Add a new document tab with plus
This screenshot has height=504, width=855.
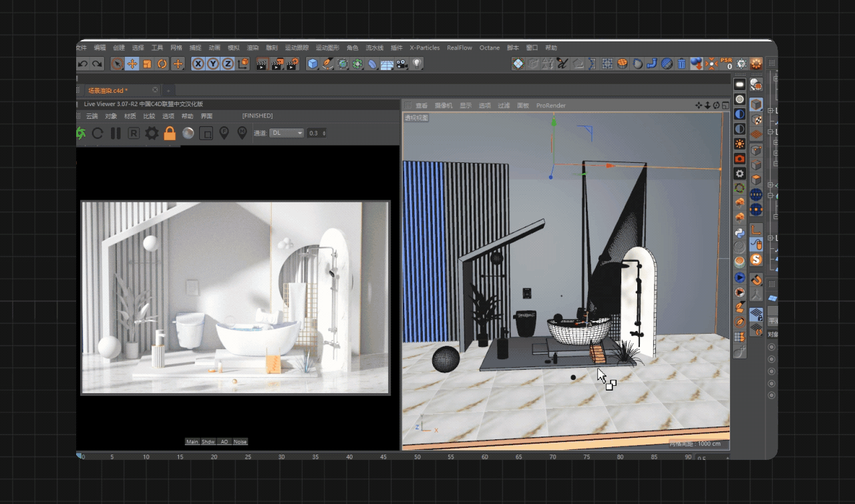168,90
